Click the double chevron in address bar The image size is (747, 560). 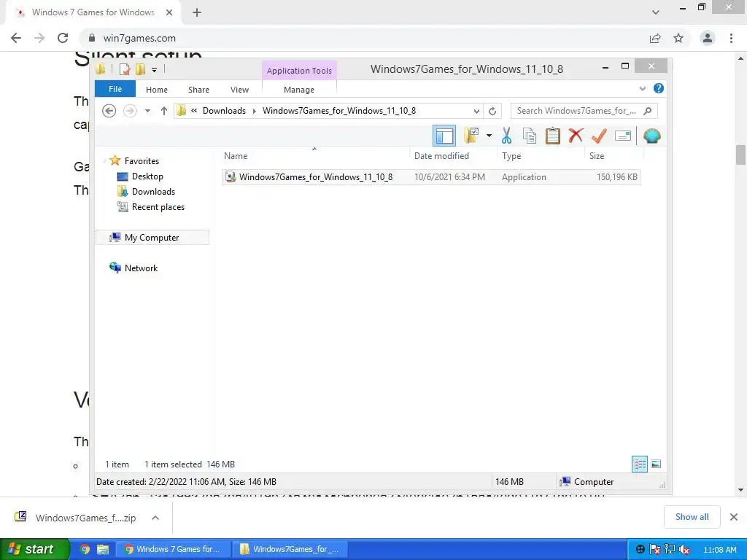194,111
